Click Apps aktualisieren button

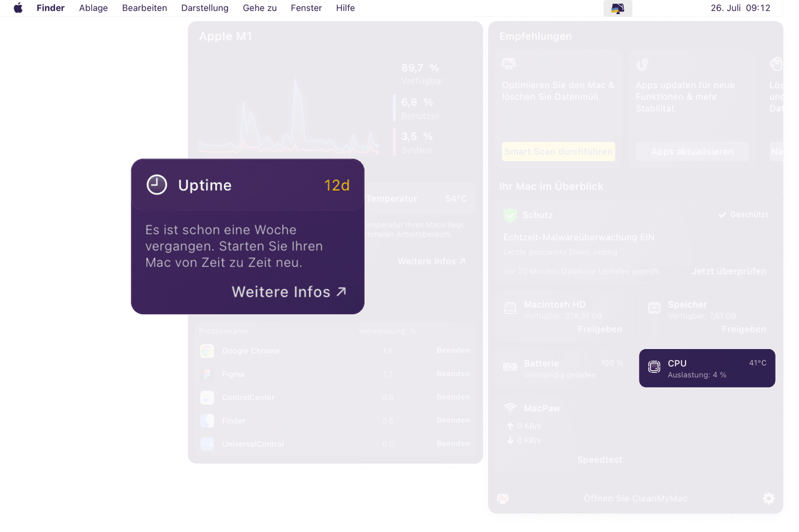pos(692,151)
